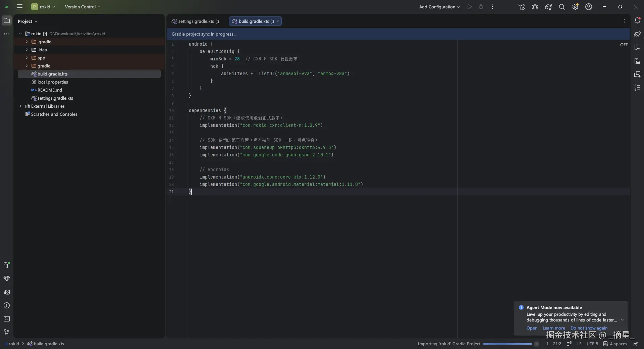The height and width of the screenshot is (349, 644).
Task: Click the Sync Project with Gradle Files icon
Action: click(548, 7)
